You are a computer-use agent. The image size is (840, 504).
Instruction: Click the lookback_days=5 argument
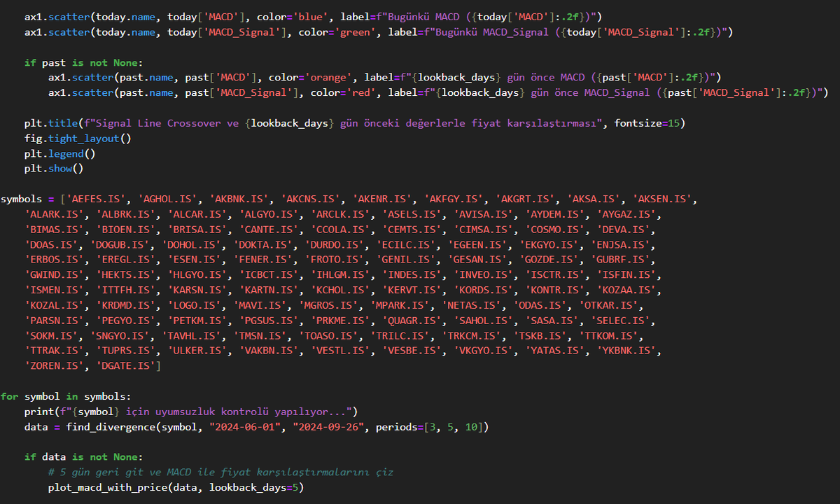[254, 486]
